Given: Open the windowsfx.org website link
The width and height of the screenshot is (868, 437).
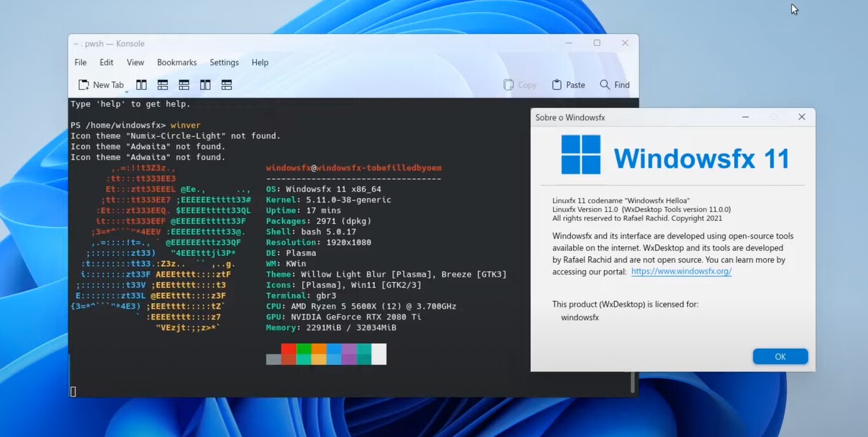Looking at the screenshot, I should pyautogui.click(x=681, y=271).
